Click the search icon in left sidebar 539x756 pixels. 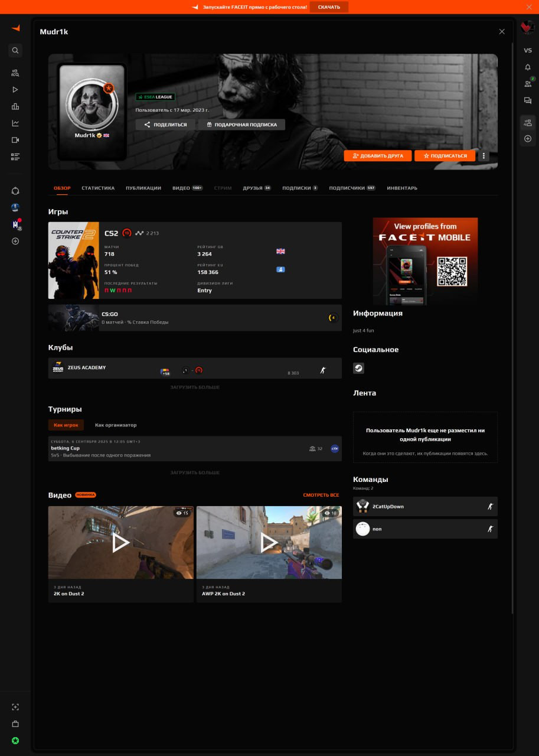tap(15, 50)
